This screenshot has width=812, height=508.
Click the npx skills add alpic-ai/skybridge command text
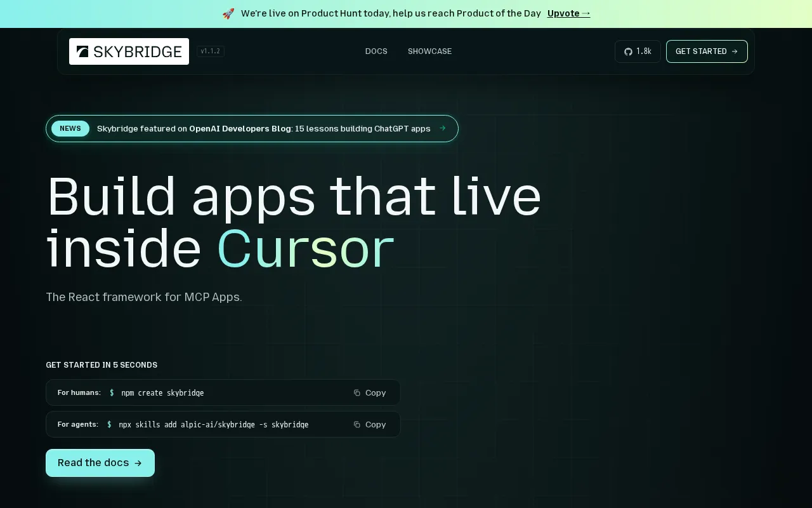[213, 425]
